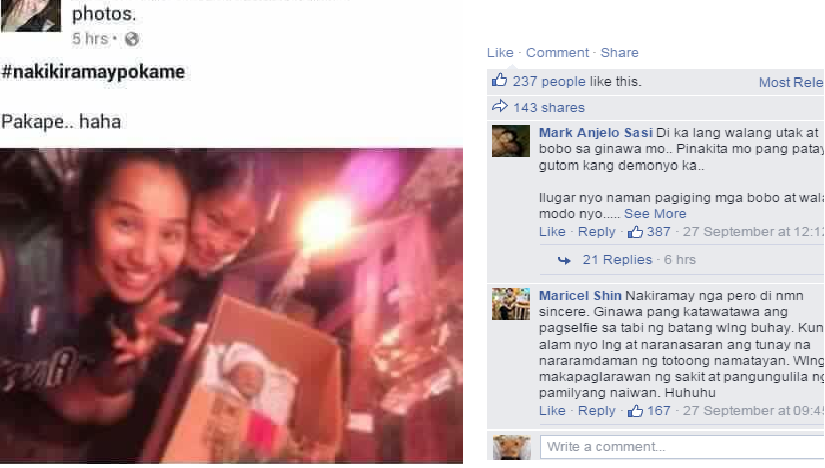
Task: Click the share arrow icon by 143 shares
Action: pos(499,106)
